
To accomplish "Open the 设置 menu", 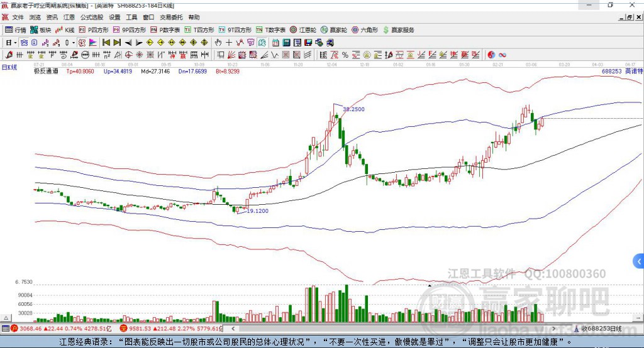I will tap(114, 17).
